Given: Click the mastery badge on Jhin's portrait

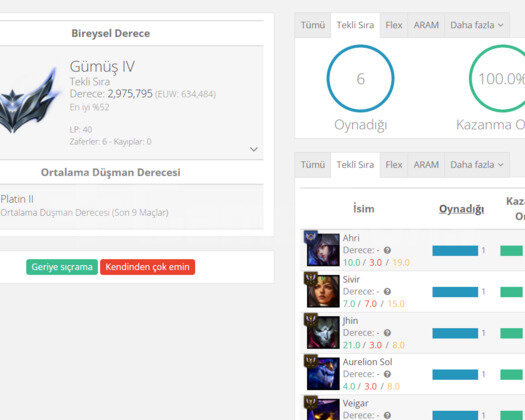Looking at the screenshot, I should (311, 320).
